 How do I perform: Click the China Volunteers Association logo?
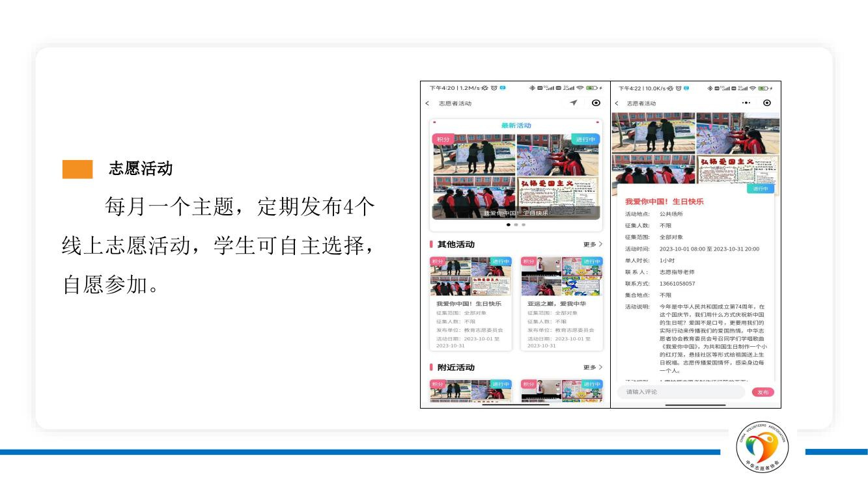763,447
